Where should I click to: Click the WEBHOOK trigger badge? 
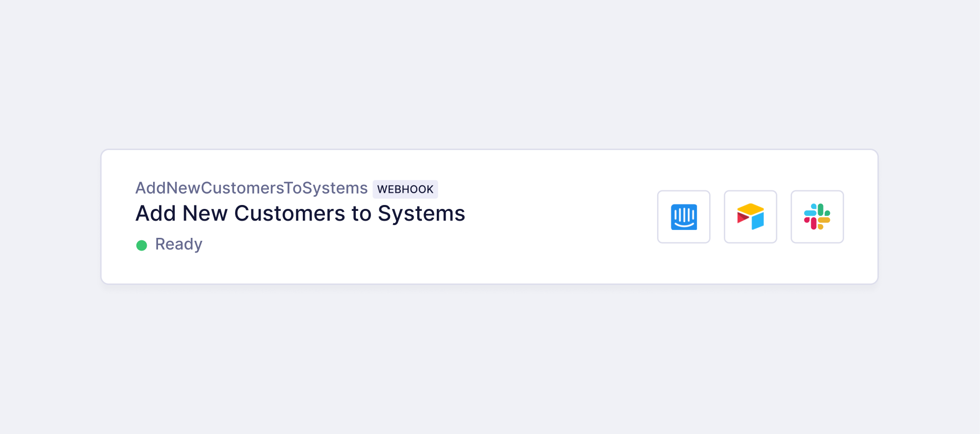pos(405,189)
